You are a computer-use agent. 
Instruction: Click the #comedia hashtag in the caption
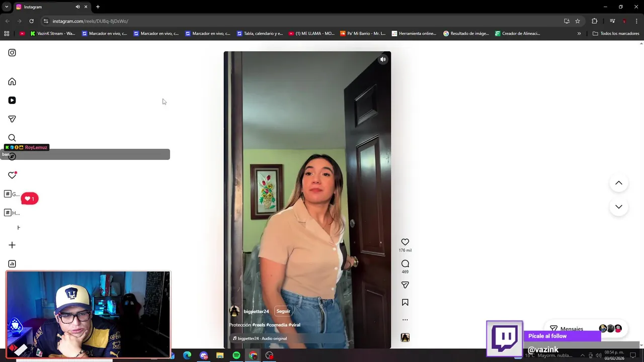277,325
